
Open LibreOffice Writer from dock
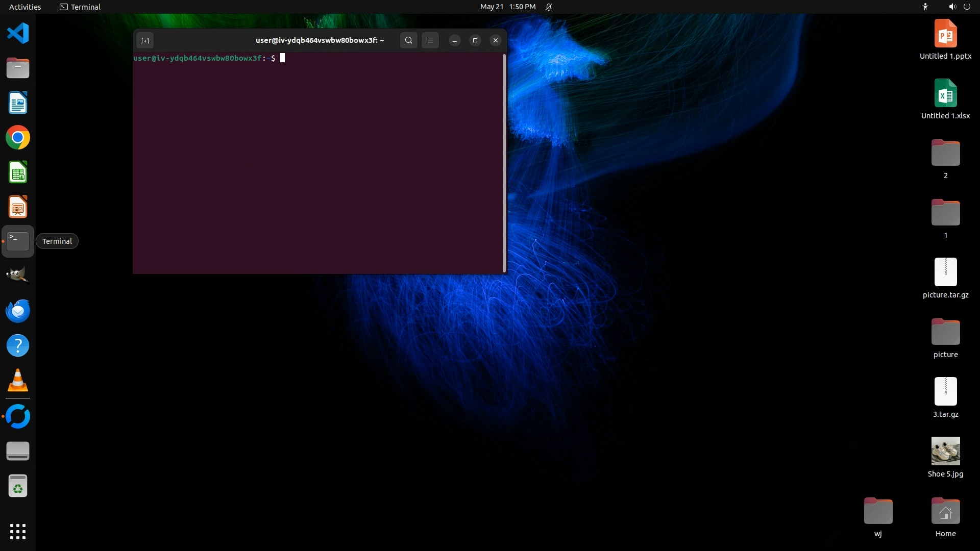point(18,103)
